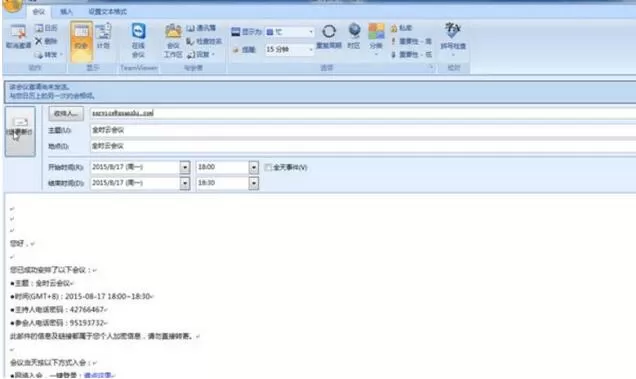
Task: Open the Categorize color menu
Action: (x=376, y=39)
